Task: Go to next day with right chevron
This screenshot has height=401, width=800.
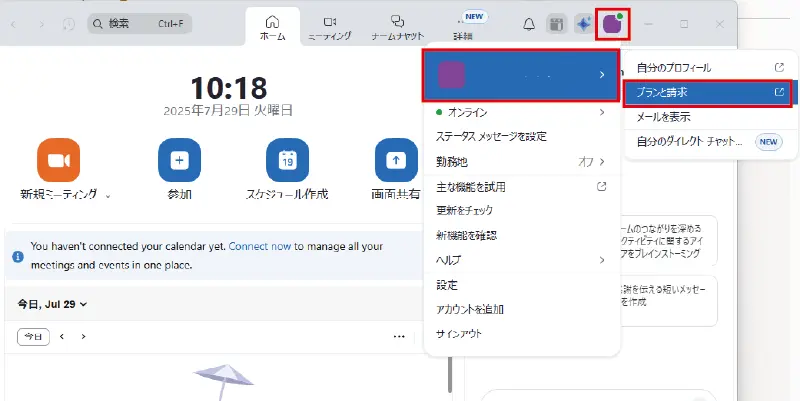Action: pyautogui.click(x=83, y=336)
